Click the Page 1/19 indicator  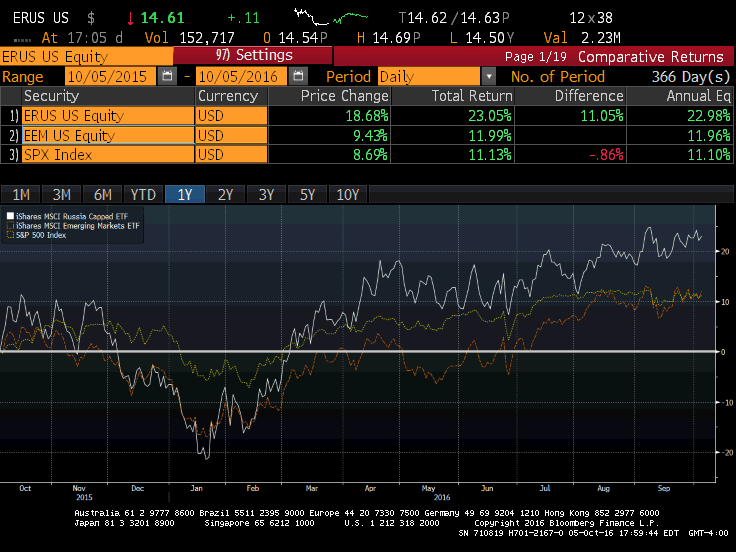point(536,57)
